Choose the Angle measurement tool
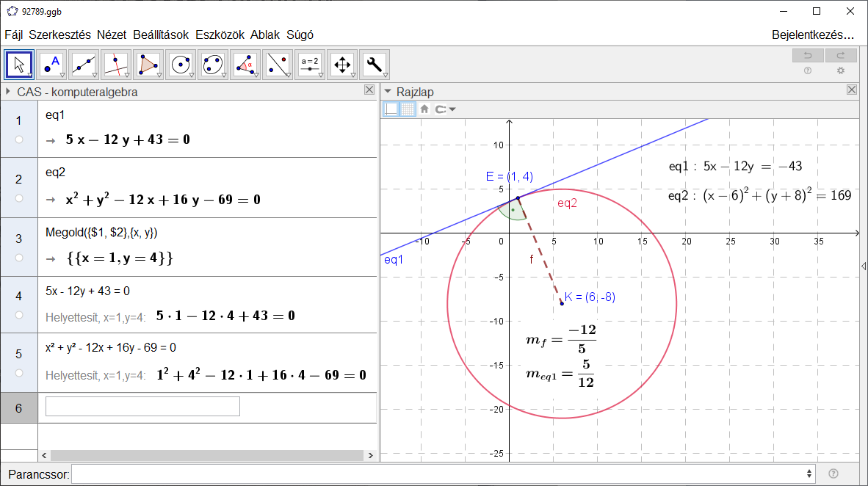The height and width of the screenshot is (486, 868). (x=245, y=65)
